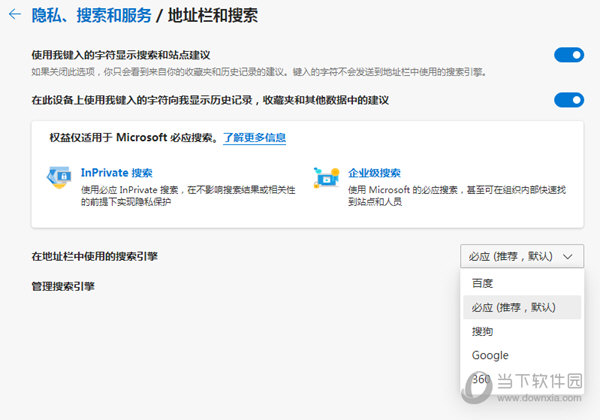Image resolution: width=600 pixels, height=420 pixels.
Task: Click the 使用 Microsoft 的必应搜索 description text
Action: [457, 195]
